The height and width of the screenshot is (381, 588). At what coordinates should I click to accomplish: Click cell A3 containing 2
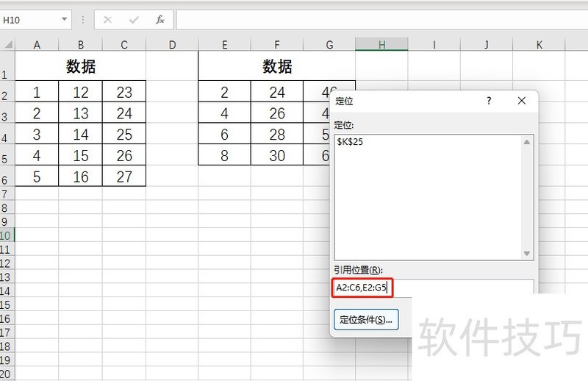pos(37,113)
